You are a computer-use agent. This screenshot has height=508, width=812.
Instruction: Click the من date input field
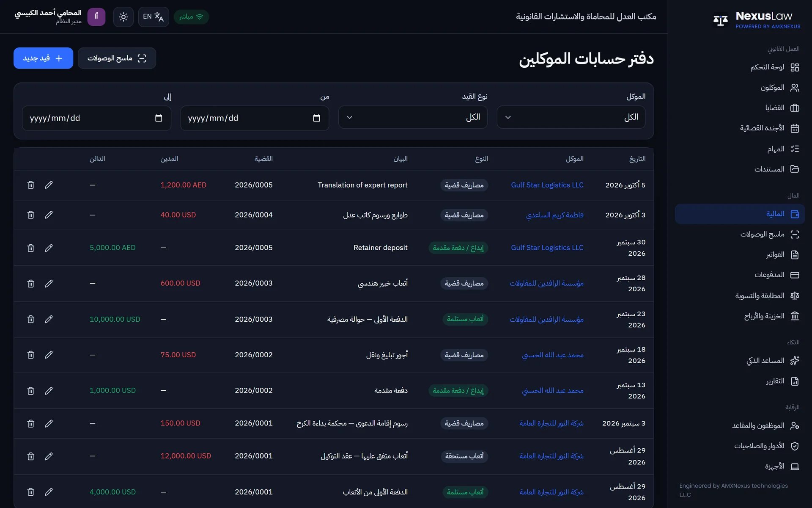pyautogui.click(x=255, y=118)
